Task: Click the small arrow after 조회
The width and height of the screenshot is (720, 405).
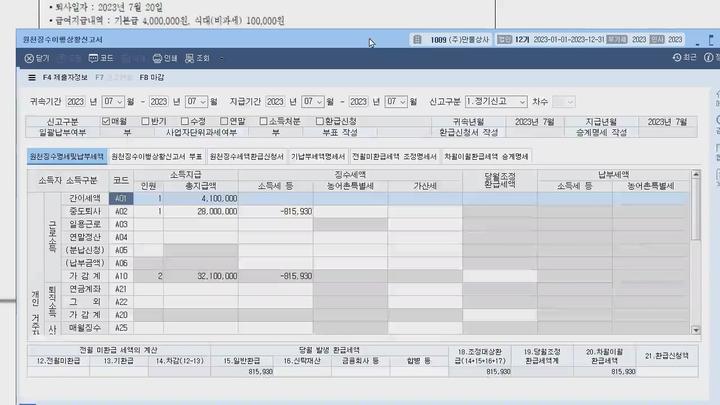Action: [221, 58]
